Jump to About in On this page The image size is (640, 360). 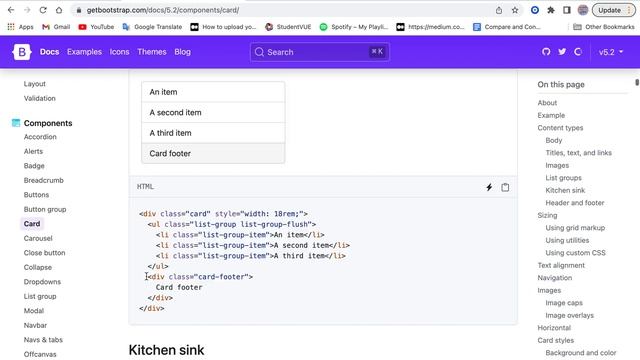[547, 103]
